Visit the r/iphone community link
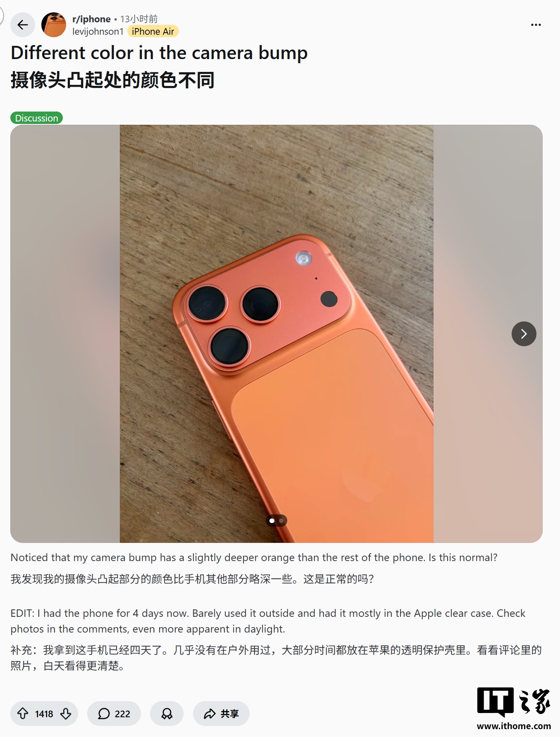 tap(91, 19)
